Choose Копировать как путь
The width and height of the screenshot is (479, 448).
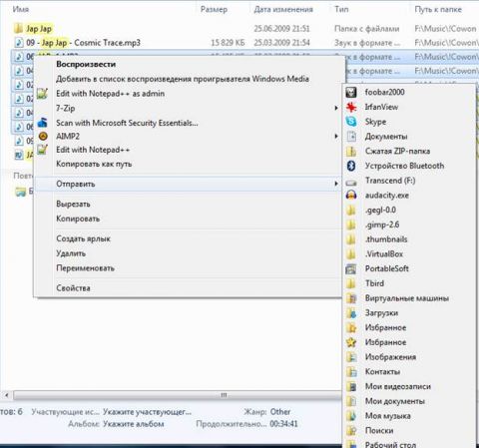(94, 164)
